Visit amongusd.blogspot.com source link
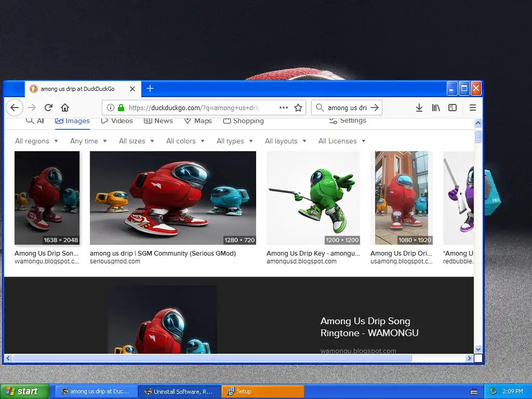The height and width of the screenshot is (399, 532). click(302, 261)
